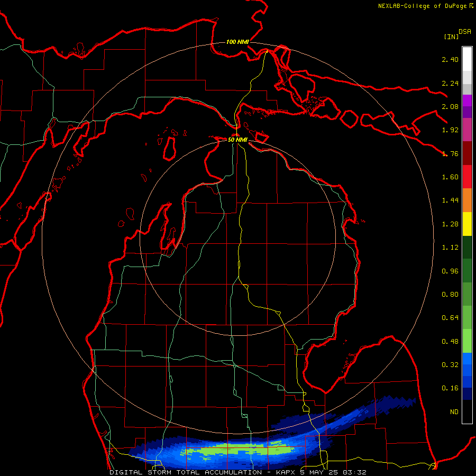The width and height of the screenshot is (476, 476).
Task: Pick the darkest green swatch near 1.12
Action: pyautogui.click(x=467, y=247)
